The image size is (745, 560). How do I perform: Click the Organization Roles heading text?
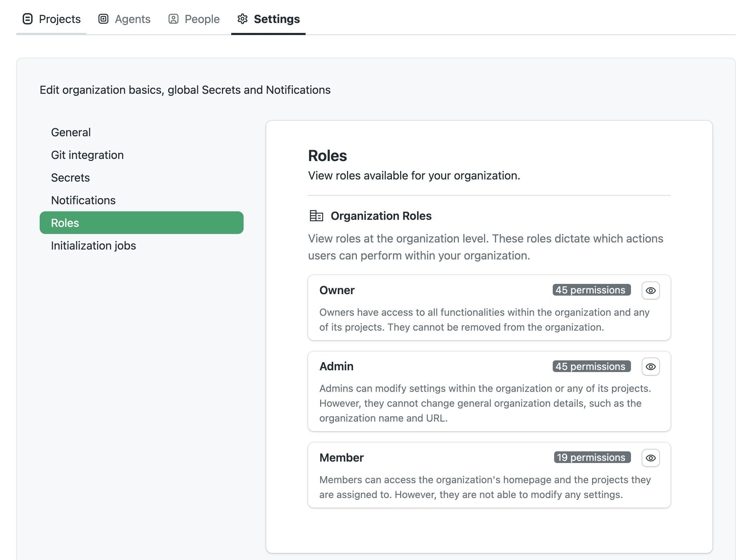(381, 216)
